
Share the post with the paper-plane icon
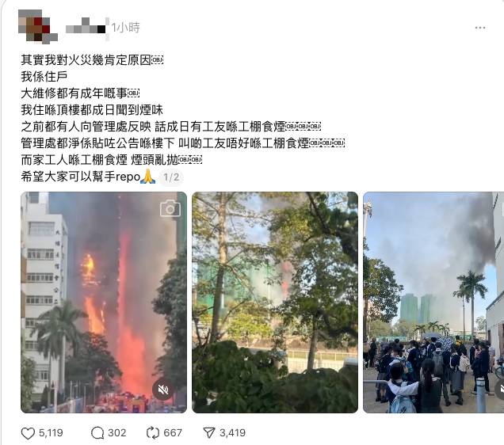click(209, 433)
